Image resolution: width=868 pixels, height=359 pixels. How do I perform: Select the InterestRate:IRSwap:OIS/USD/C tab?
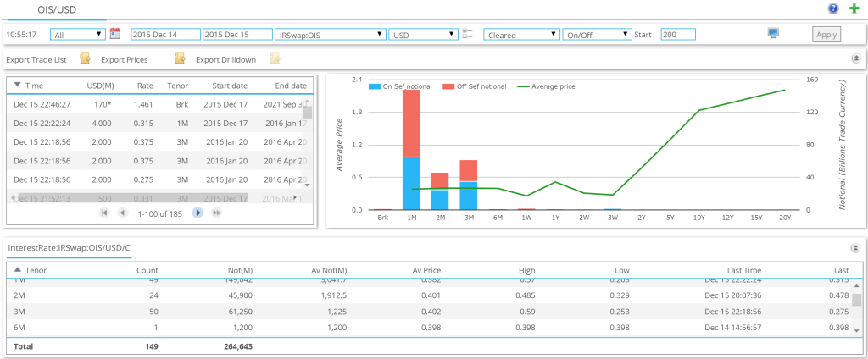click(x=69, y=248)
